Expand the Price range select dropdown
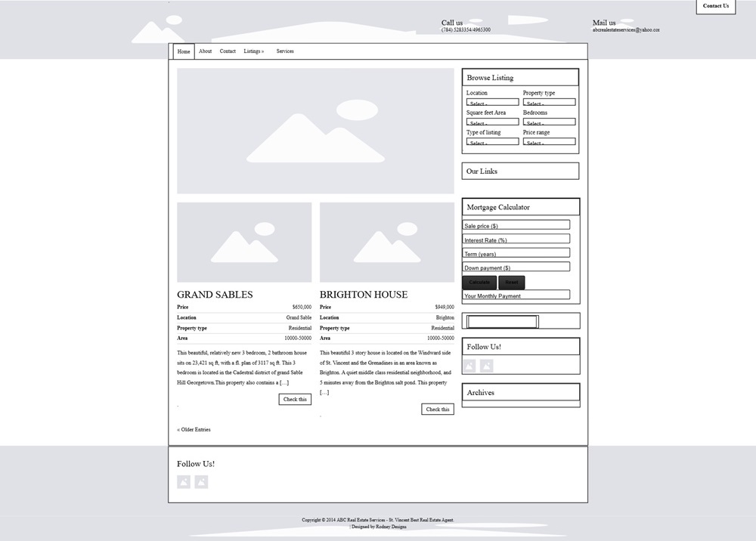756x541 pixels. pyautogui.click(x=549, y=141)
